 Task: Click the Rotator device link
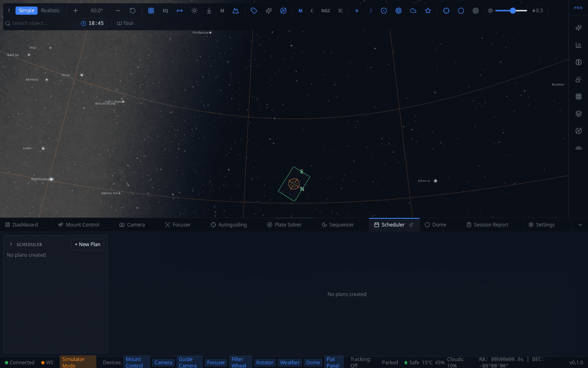(x=265, y=363)
